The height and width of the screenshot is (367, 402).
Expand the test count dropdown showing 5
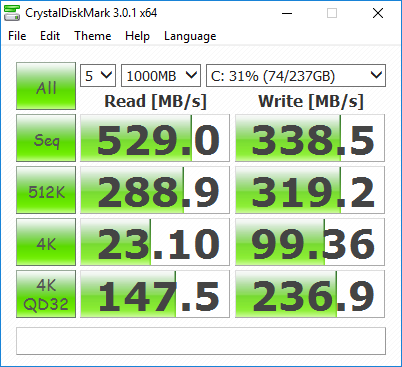pos(98,76)
